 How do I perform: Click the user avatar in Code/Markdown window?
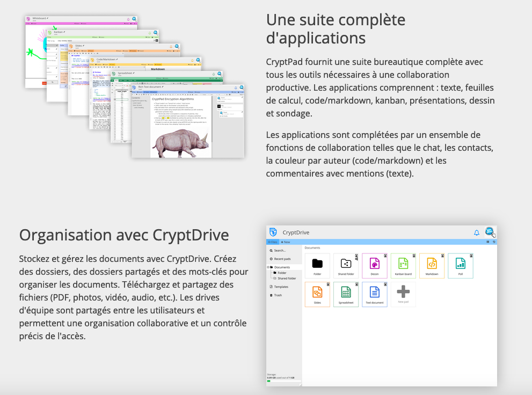(198, 60)
